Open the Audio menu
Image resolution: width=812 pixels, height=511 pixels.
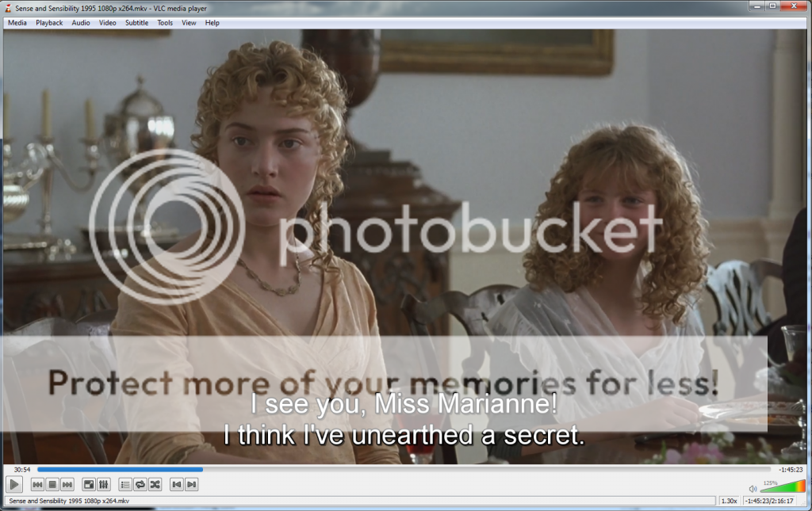(81, 23)
